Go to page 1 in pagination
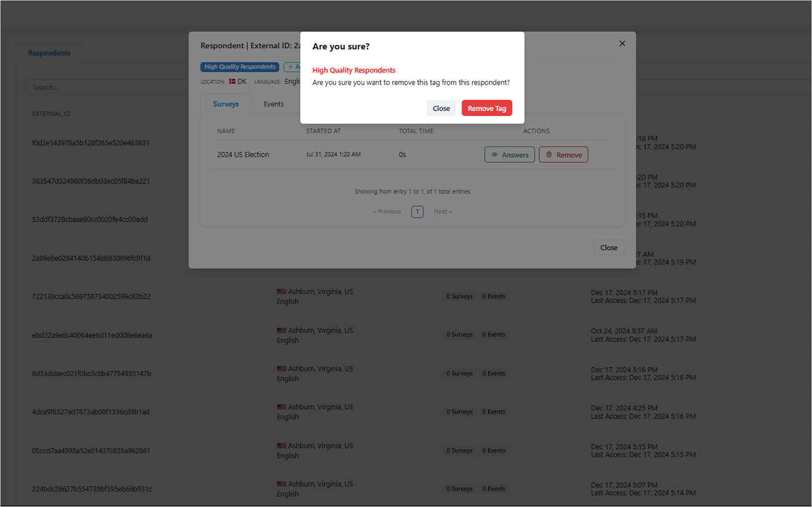Viewport: 812px width, 507px height. 417,211
